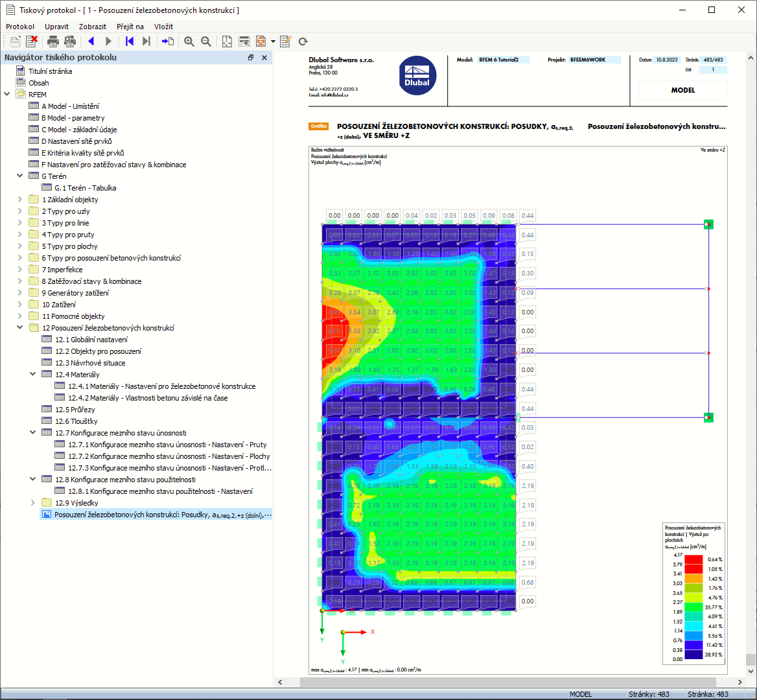
Task: Go to previous page with blue left arrow
Action: (91, 41)
